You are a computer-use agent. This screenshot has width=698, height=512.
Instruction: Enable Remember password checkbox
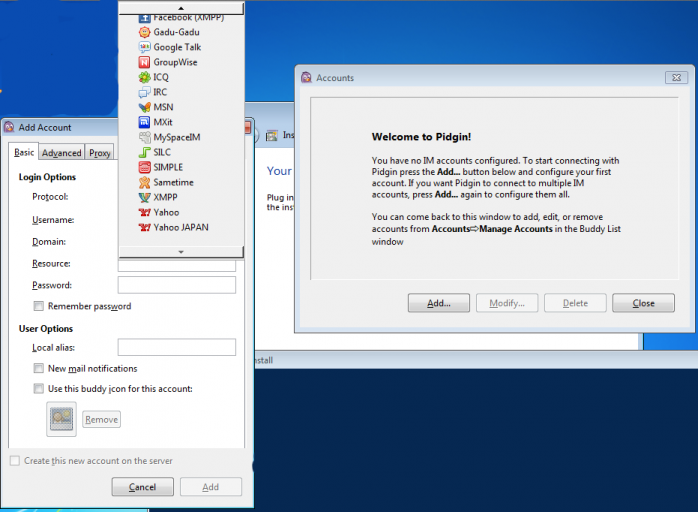[x=39, y=306]
